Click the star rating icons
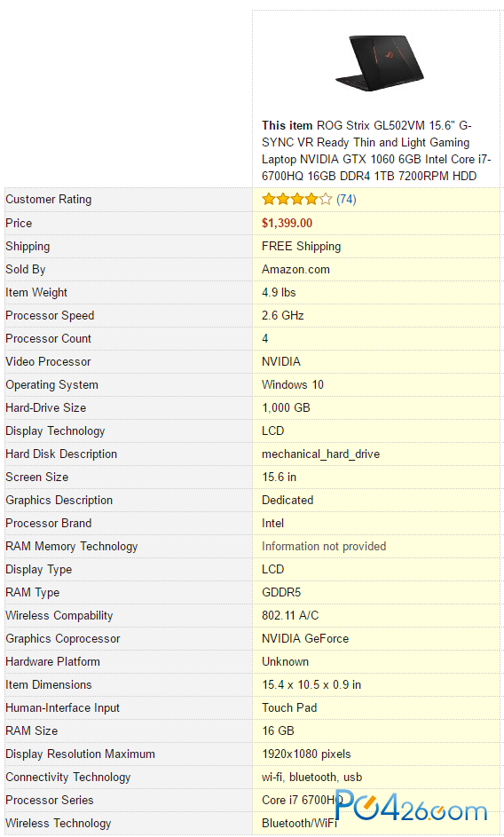The height and width of the screenshot is (837, 504). [297, 200]
